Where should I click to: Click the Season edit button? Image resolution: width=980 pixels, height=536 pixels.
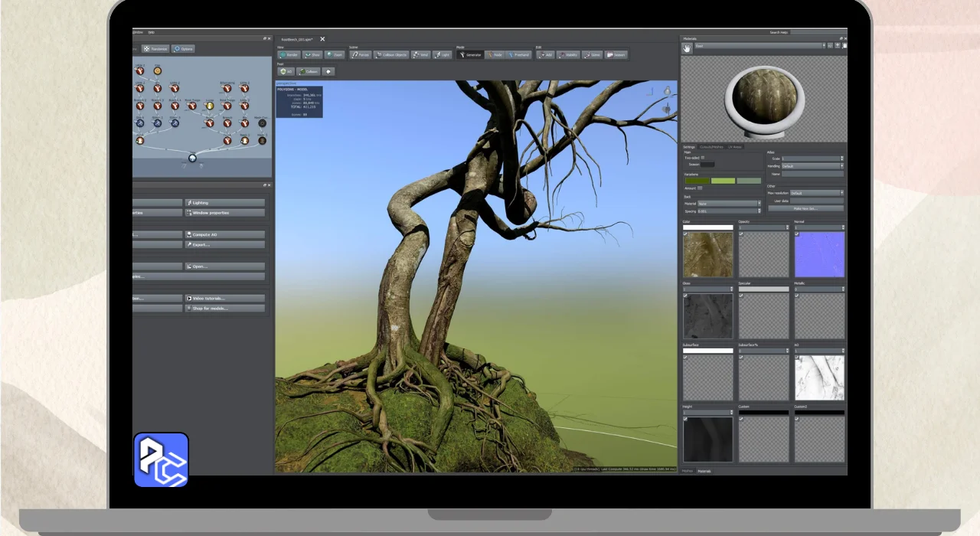(x=616, y=54)
